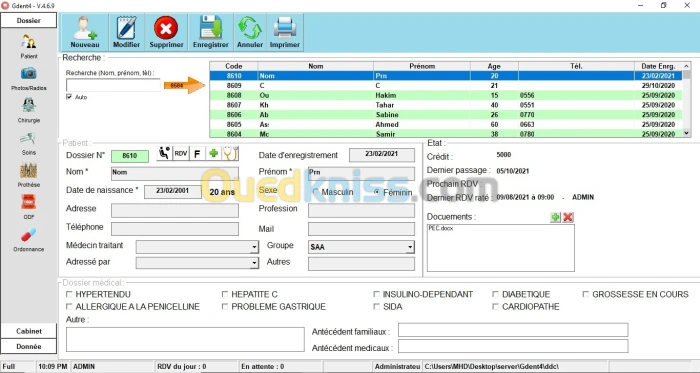Open the Cabinet sidebar tab
Image resolution: width=700 pixels, height=373 pixels.
pyautogui.click(x=29, y=331)
